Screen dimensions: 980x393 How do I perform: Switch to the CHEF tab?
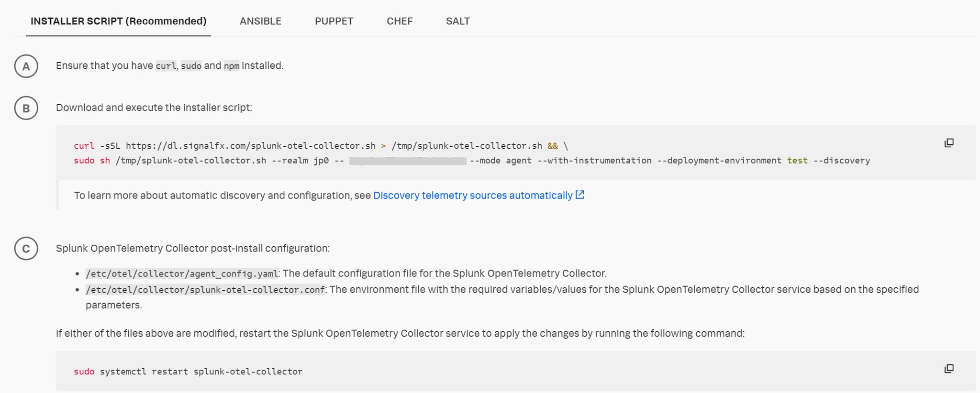click(x=400, y=21)
